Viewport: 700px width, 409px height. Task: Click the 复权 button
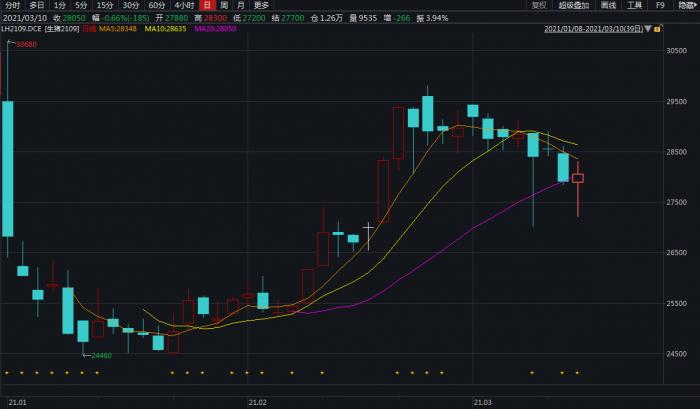point(539,5)
